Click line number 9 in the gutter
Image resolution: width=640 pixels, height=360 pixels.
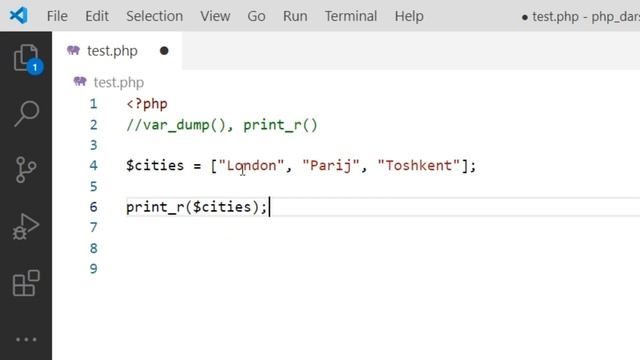(x=93, y=269)
